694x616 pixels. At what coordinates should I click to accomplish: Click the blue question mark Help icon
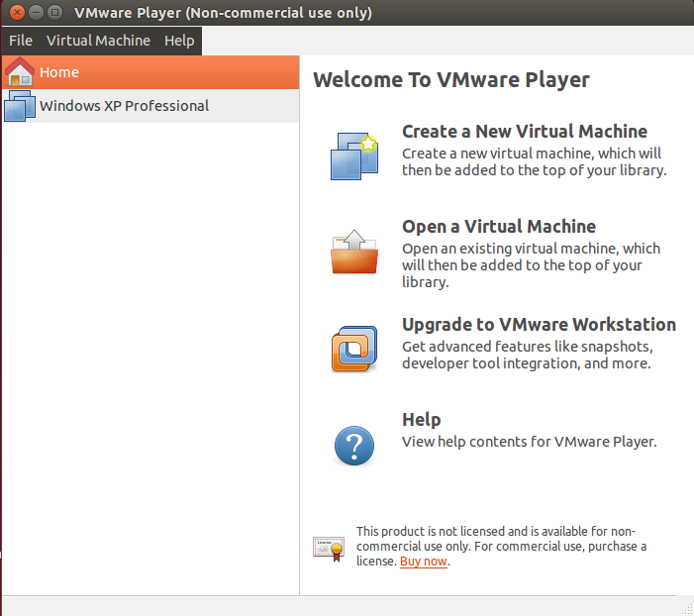tap(353, 444)
